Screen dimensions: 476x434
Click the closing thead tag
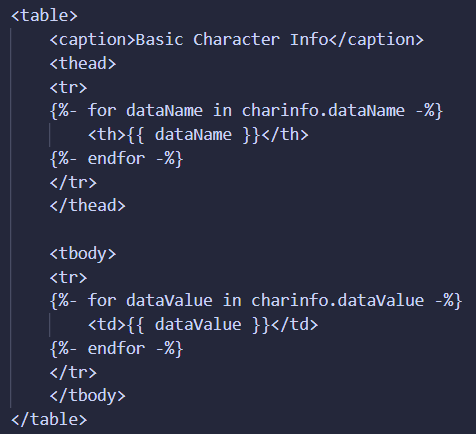click(x=87, y=205)
